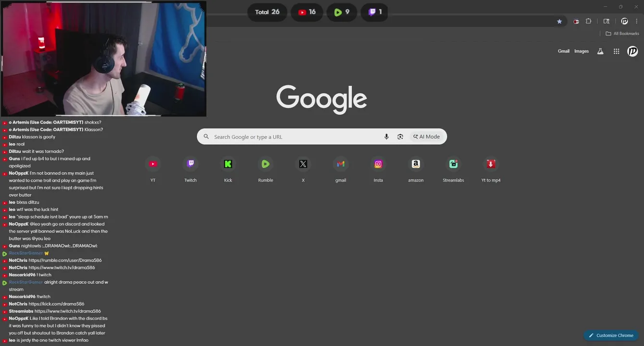Open the Insta shortcut tile
This screenshot has height=346, width=644.
[x=378, y=169]
